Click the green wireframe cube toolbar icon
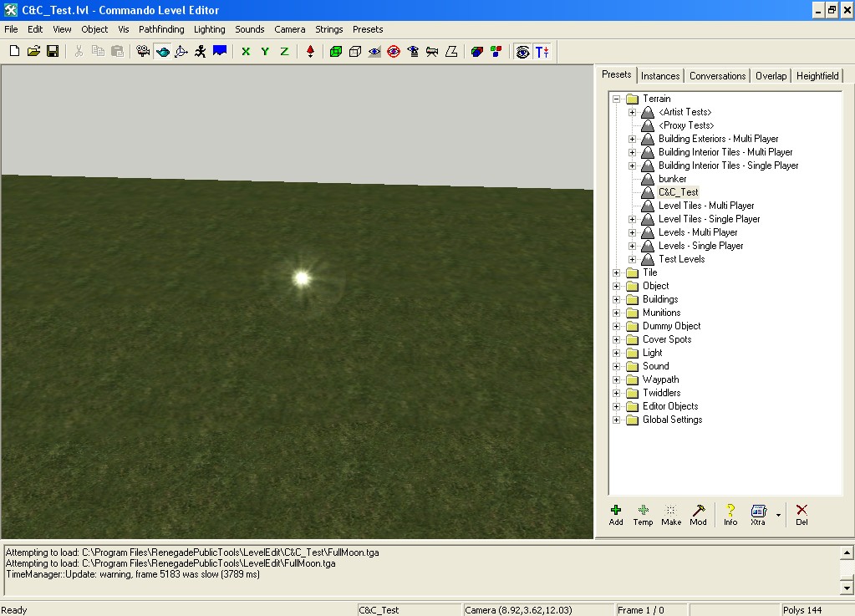 [335, 52]
